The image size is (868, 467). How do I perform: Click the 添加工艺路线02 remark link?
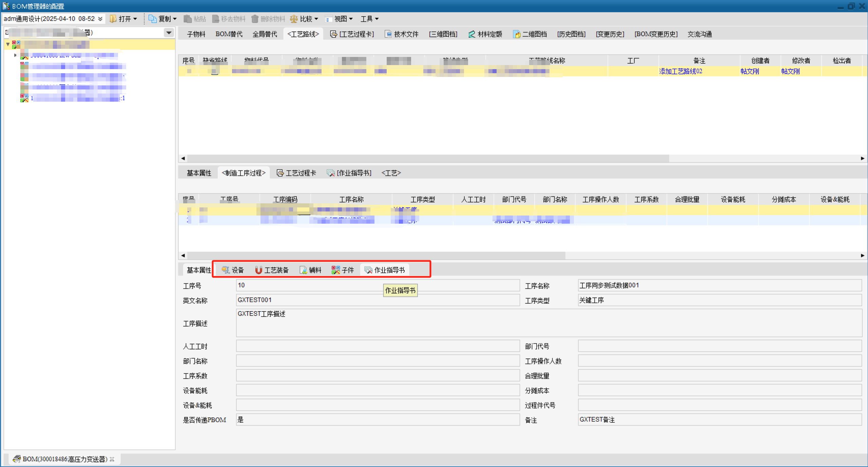click(680, 71)
